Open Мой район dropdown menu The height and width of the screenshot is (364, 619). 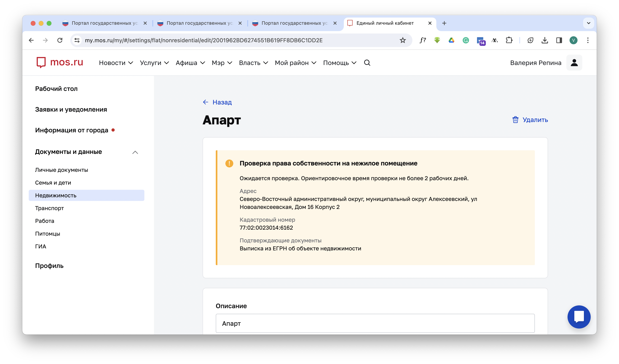click(x=296, y=63)
